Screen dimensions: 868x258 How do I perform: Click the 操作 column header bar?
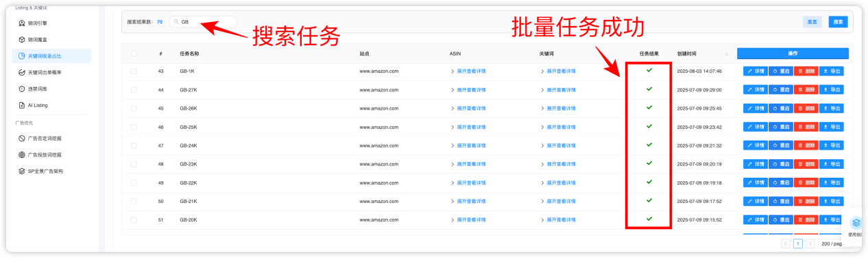pyautogui.click(x=793, y=54)
